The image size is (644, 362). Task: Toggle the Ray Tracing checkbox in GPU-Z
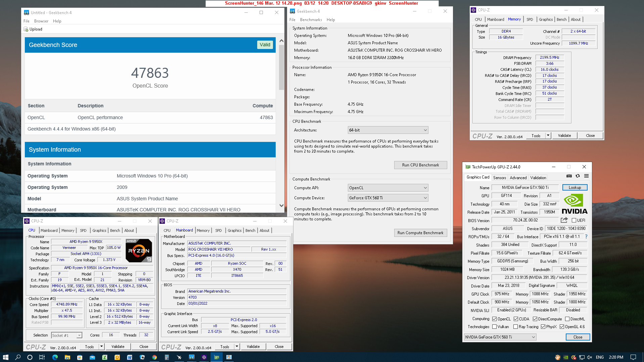coord(515,327)
